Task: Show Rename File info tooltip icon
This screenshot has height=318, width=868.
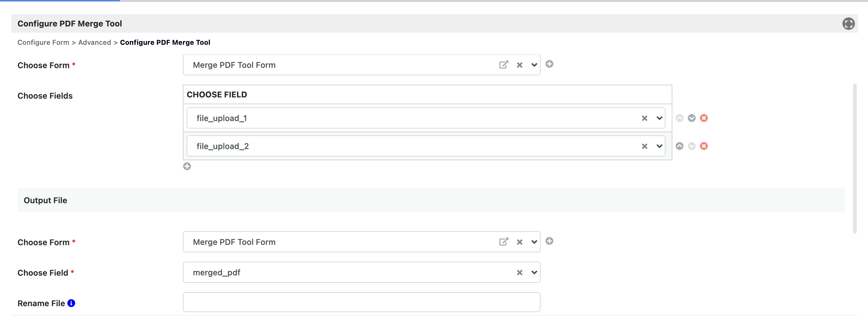Action: 71,303
